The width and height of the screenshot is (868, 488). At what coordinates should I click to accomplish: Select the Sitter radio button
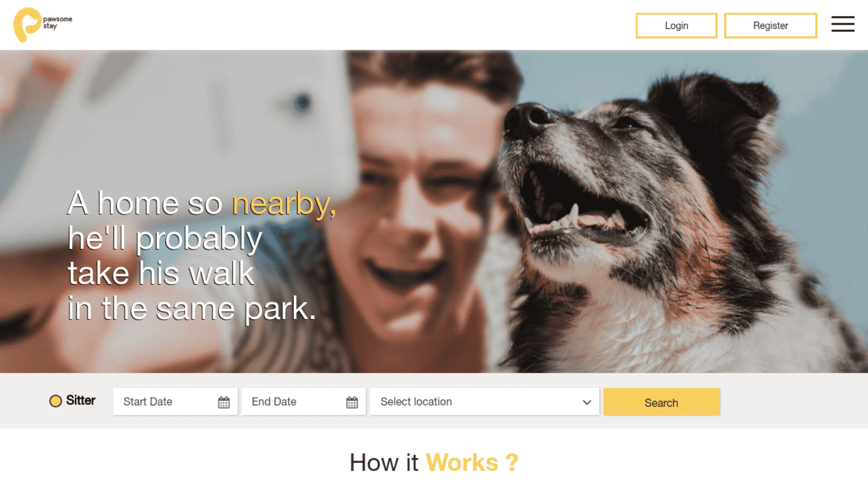56,401
